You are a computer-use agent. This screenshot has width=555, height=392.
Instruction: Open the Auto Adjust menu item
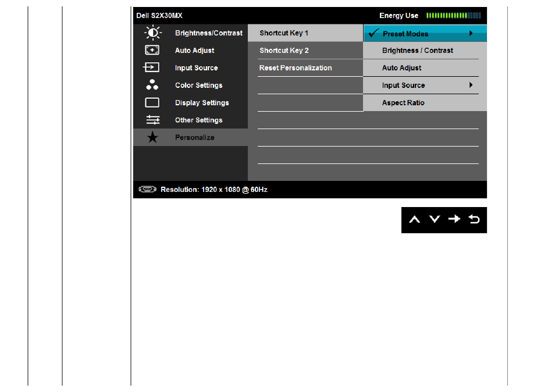190,50
